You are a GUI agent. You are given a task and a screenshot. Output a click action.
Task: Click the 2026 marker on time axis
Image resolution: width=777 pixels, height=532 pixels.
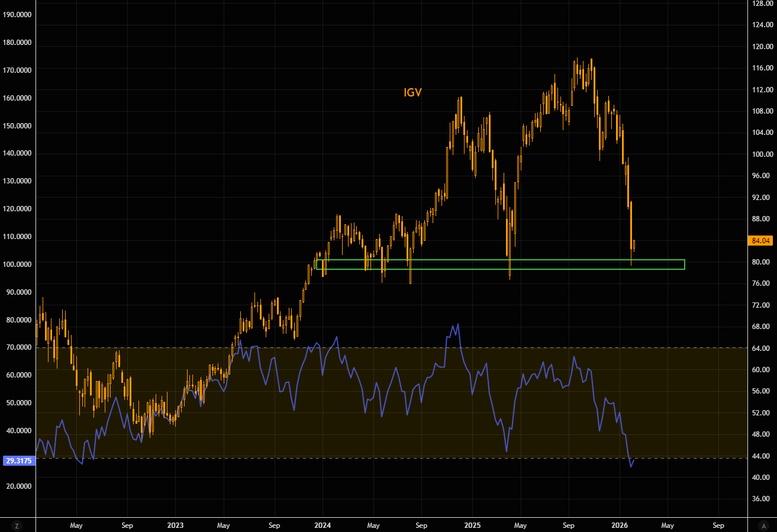[x=620, y=525]
